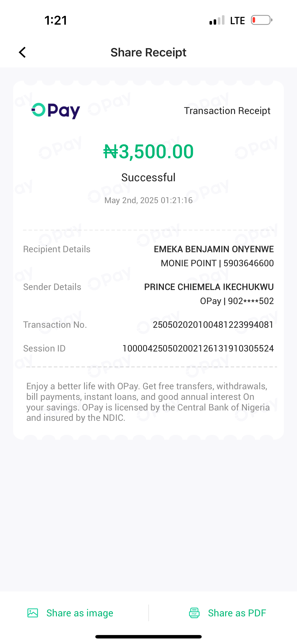Tap the back arrow icon

[23, 53]
